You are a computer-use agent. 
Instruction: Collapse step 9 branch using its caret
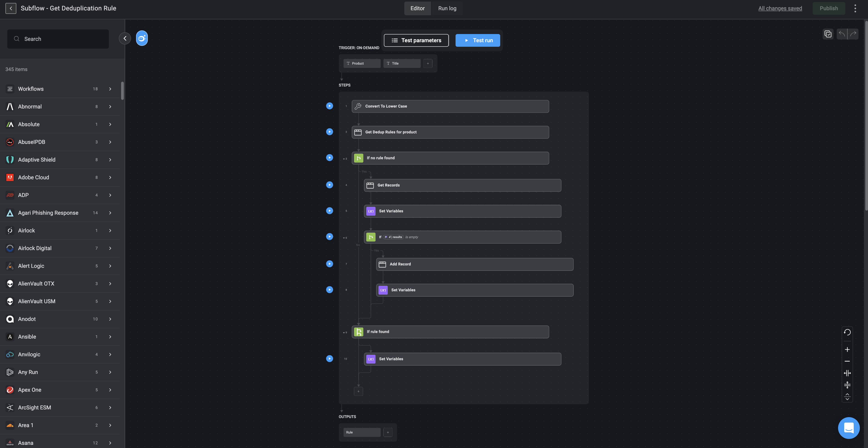(344, 333)
